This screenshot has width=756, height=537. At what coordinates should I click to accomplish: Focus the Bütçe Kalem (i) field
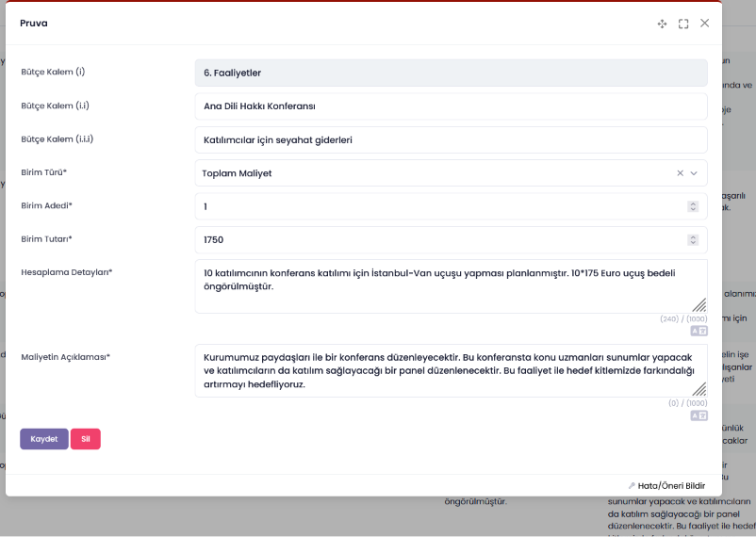[451, 73]
